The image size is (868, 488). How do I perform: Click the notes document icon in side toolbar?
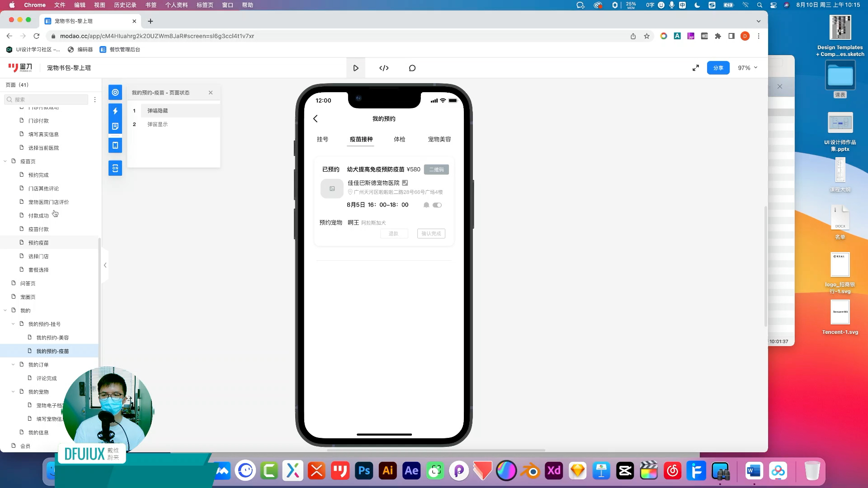click(115, 127)
